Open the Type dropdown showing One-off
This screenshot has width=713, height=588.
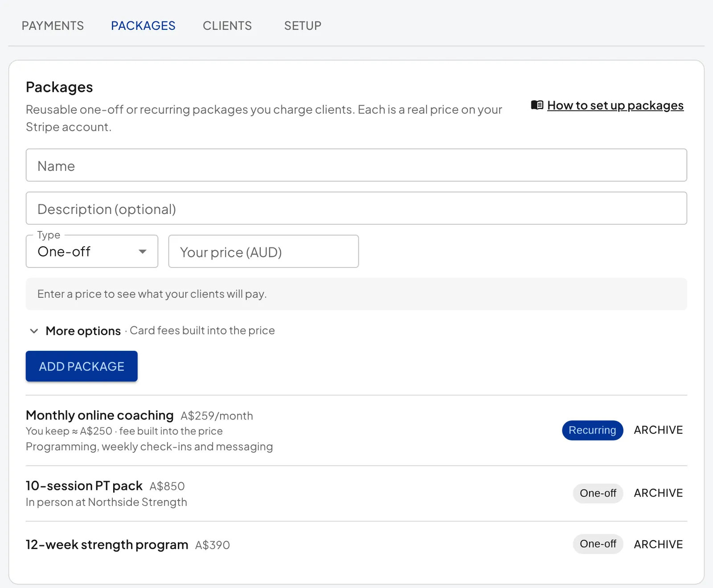pyautogui.click(x=92, y=251)
